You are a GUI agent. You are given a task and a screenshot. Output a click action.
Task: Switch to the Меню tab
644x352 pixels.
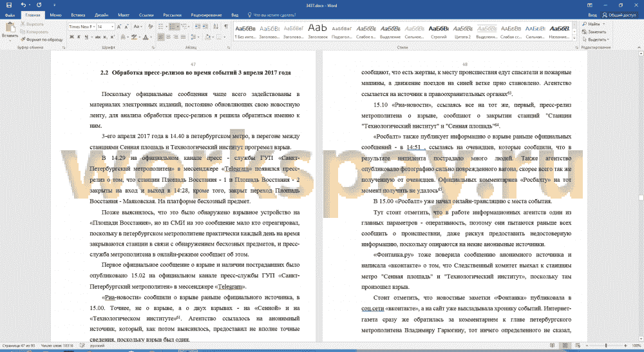(55, 15)
